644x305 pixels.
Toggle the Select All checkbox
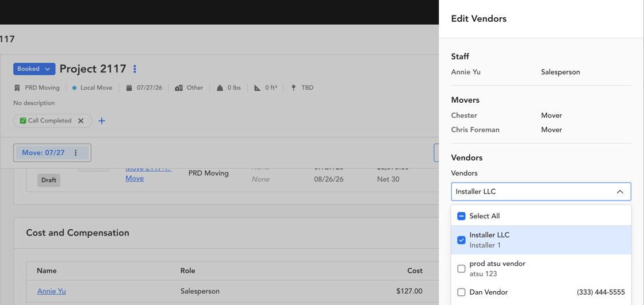[461, 216]
